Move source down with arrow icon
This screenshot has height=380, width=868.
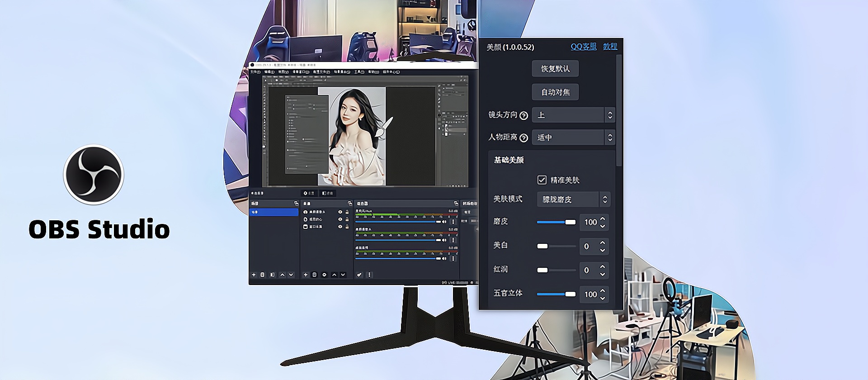click(x=343, y=275)
